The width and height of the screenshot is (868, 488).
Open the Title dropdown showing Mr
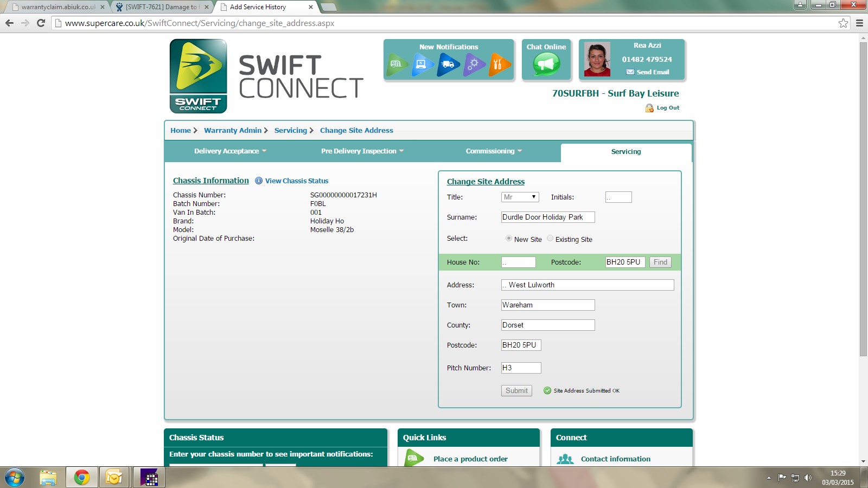[520, 197]
